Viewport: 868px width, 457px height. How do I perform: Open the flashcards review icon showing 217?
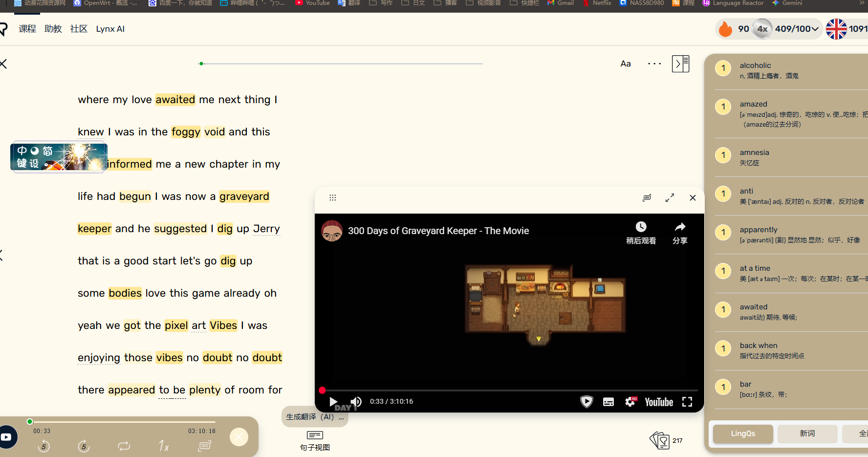point(660,440)
